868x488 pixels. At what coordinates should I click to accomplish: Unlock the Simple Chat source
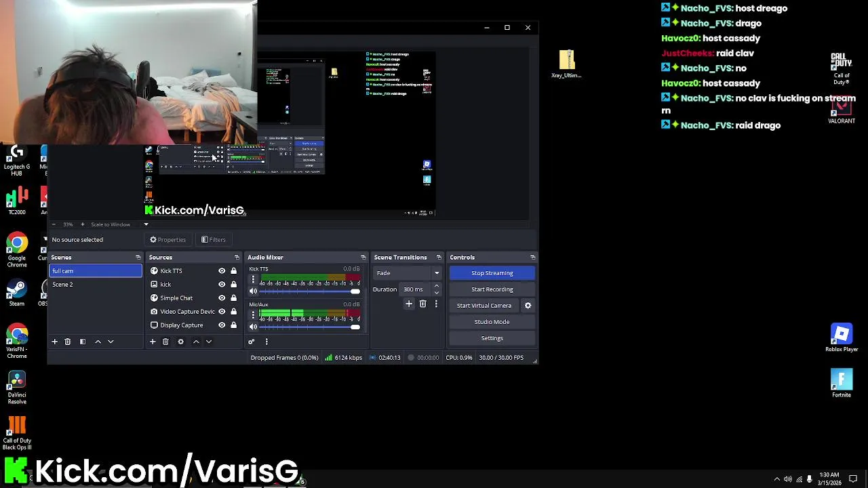[x=233, y=298]
